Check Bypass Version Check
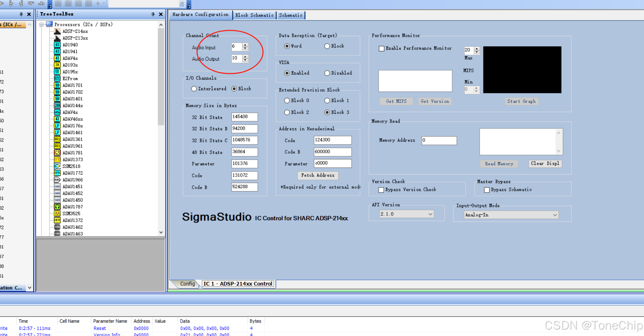Image resolution: width=644 pixels, height=336 pixels. pos(381,190)
